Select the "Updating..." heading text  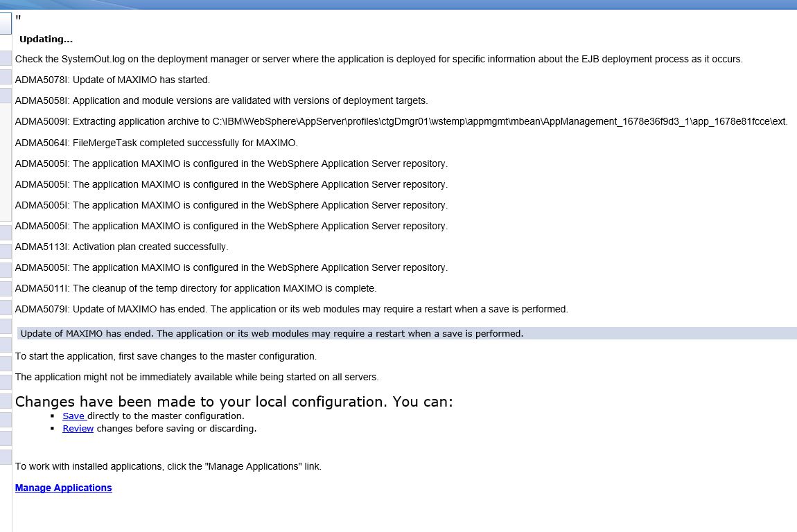pos(46,39)
